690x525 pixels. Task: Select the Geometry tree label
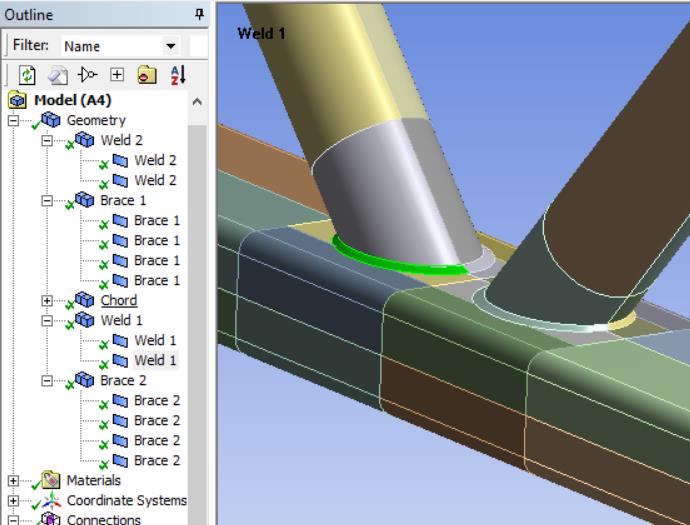[x=96, y=120]
